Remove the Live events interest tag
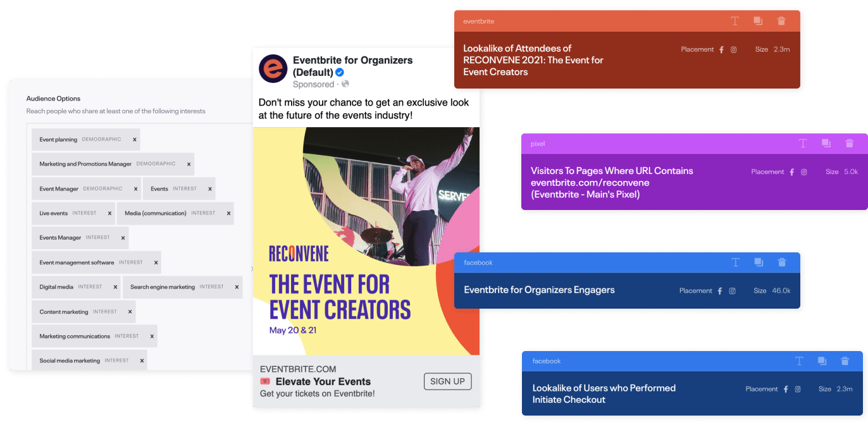The height and width of the screenshot is (432, 868). (x=109, y=214)
